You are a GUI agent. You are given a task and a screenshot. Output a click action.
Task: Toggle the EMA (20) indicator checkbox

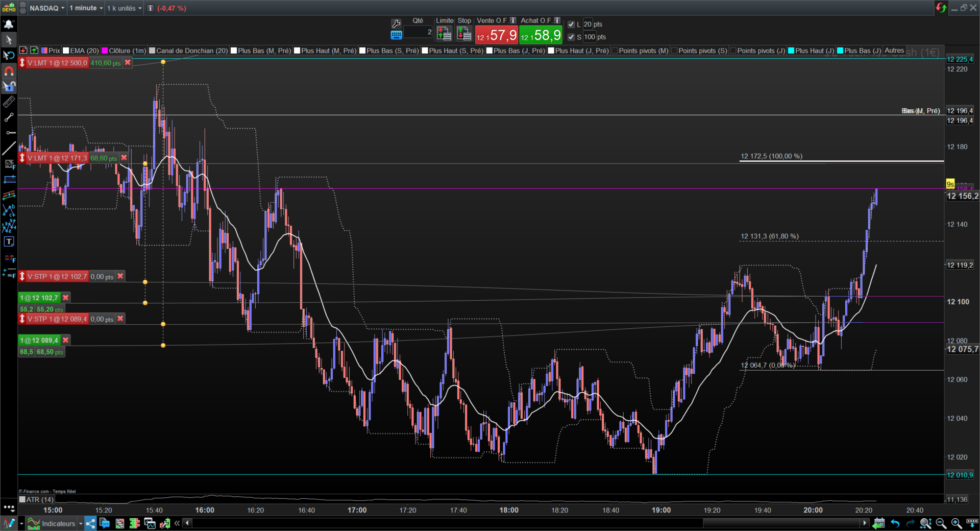(x=66, y=51)
